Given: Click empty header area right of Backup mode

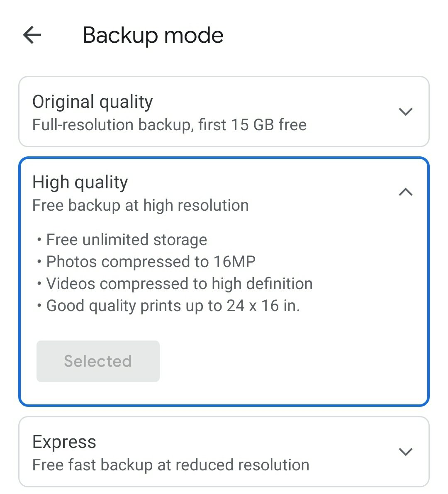Looking at the screenshot, I should point(332,35).
